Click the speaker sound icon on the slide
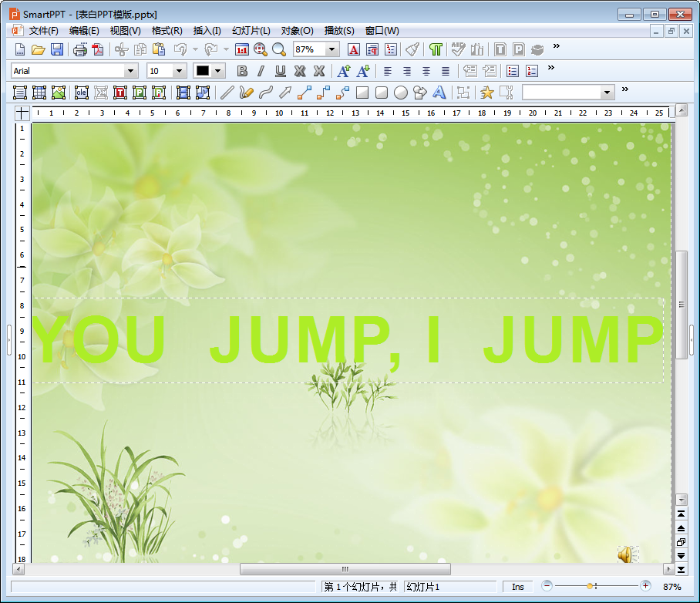700x603 pixels. tap(628, 554)
